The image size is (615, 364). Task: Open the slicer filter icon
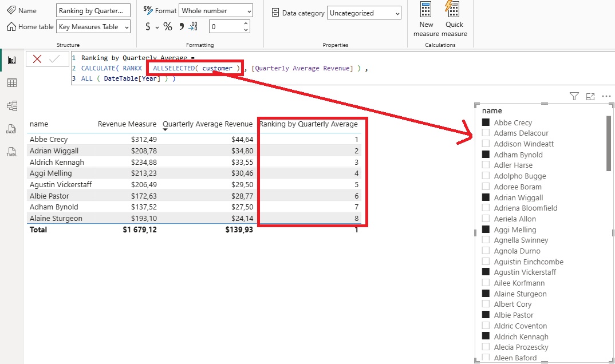pos(574,97)
